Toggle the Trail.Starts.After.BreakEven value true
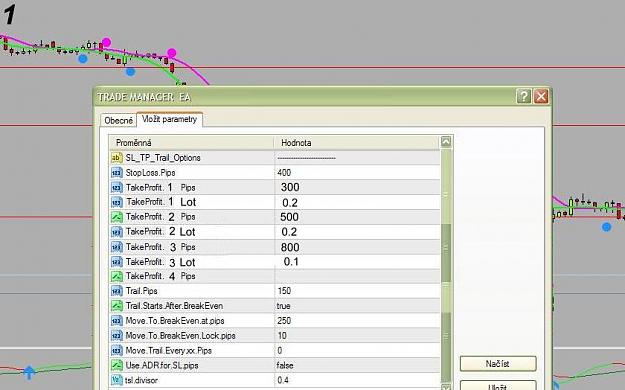This screenshot has width=625, height=390. [283, 306]
